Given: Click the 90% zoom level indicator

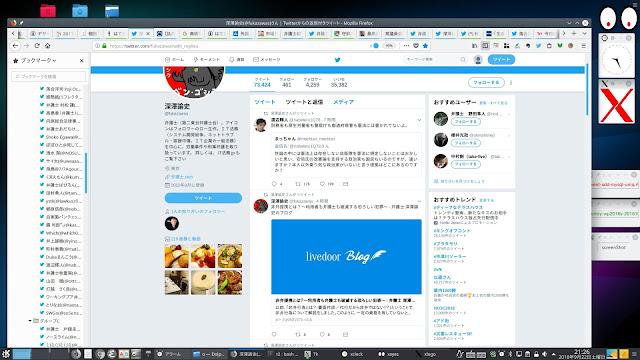Looking at the screenshot, I should (389, 46).
